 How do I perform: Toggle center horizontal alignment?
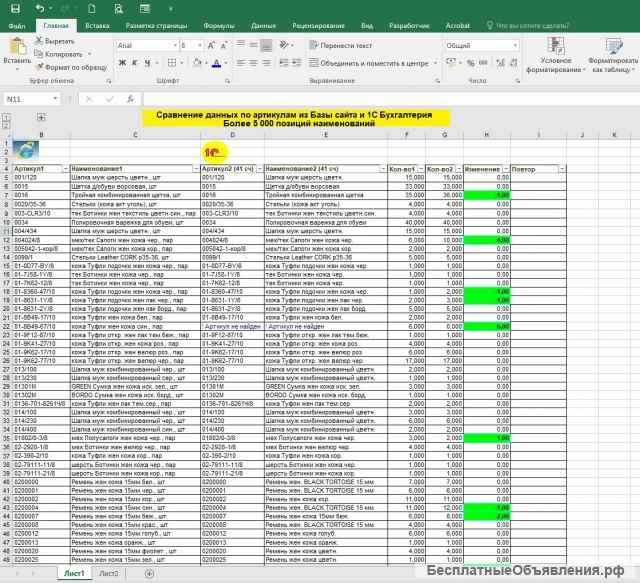pyautogui.click(x=253, y=63)
